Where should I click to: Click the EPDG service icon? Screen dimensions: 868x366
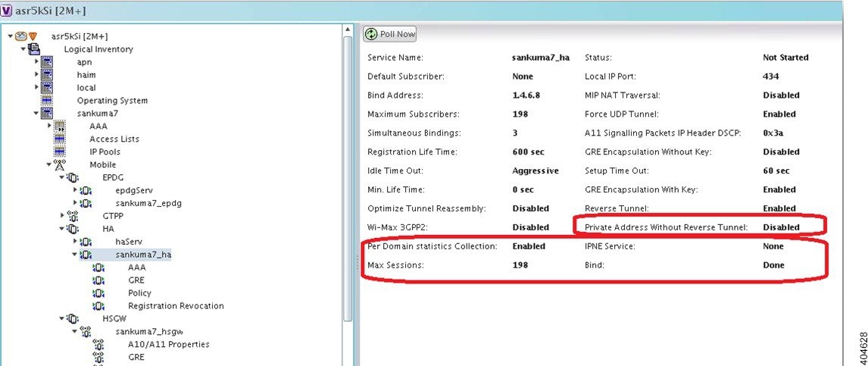pyautogui.click(x=73, y=177)
